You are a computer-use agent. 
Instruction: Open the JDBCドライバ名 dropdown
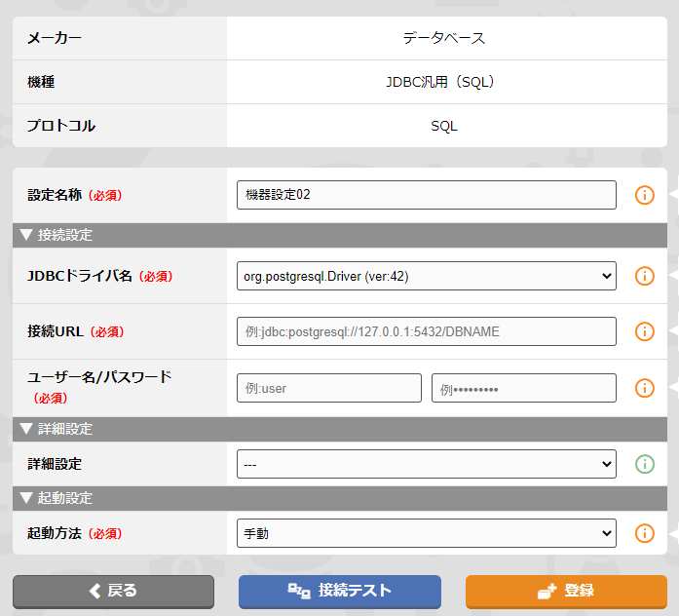tap(426, 276)
